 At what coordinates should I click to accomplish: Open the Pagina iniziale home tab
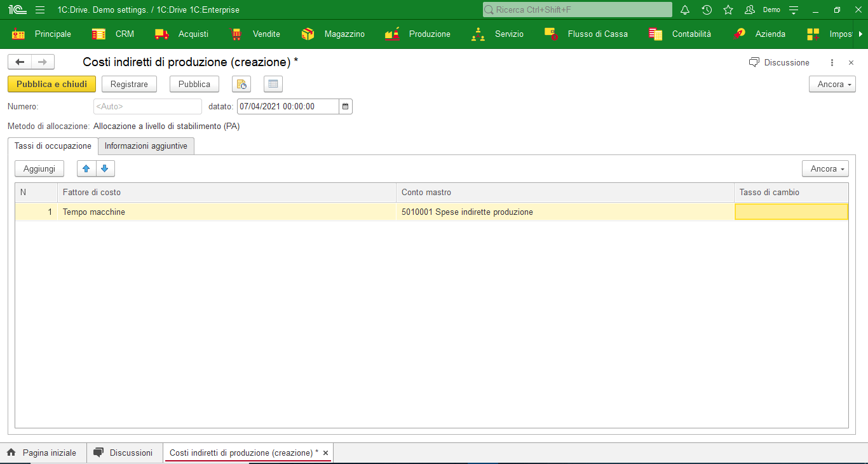[x=42, y=453]
